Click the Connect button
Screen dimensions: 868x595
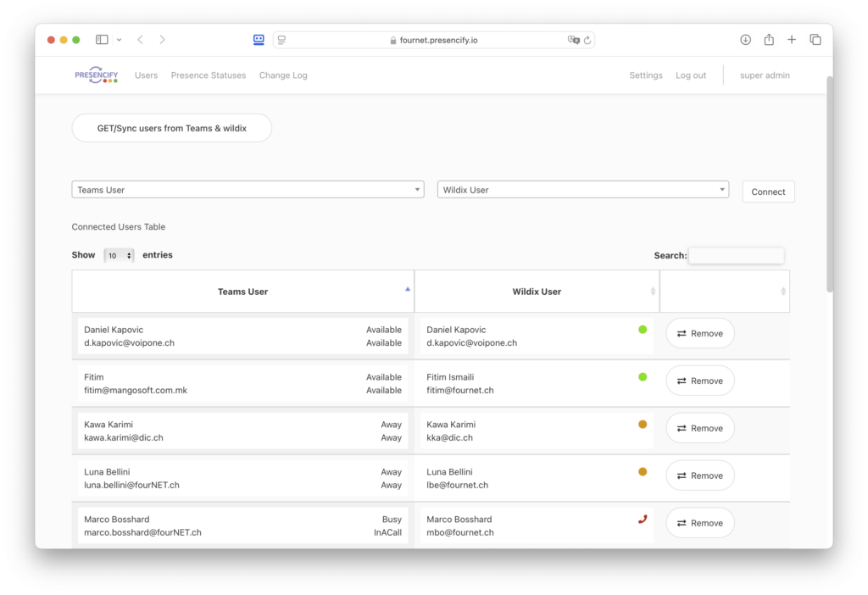(x=768, y=192)
